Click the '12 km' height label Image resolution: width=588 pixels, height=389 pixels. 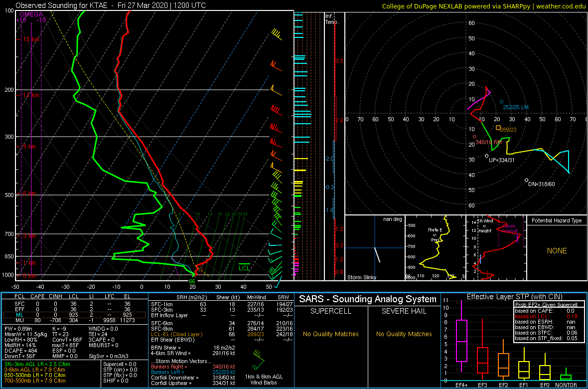pos(30,95)
